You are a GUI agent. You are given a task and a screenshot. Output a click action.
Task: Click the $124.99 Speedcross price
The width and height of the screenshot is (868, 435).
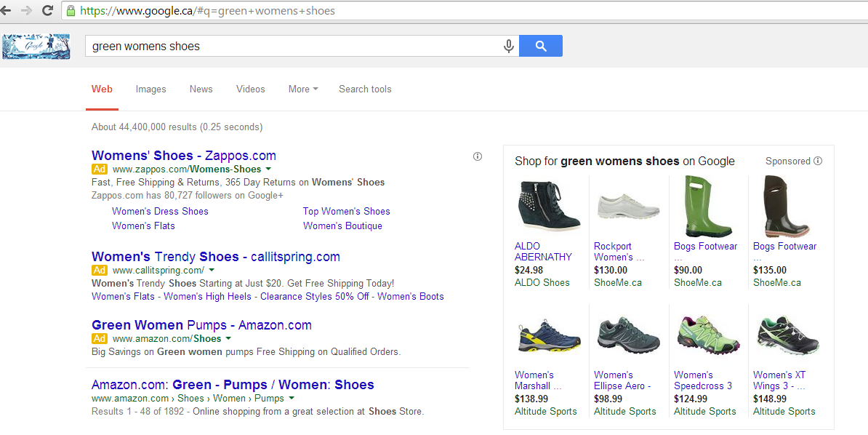[691, 399]
